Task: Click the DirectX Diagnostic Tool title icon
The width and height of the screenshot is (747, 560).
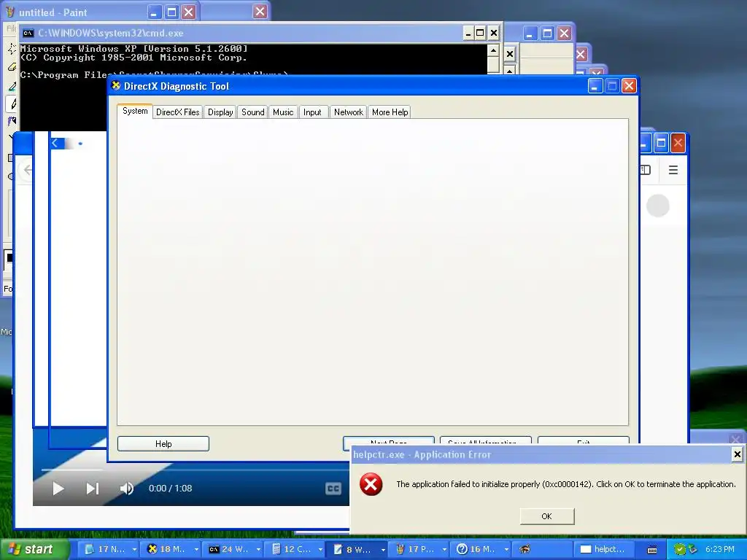Action: (x=116, y=86)
